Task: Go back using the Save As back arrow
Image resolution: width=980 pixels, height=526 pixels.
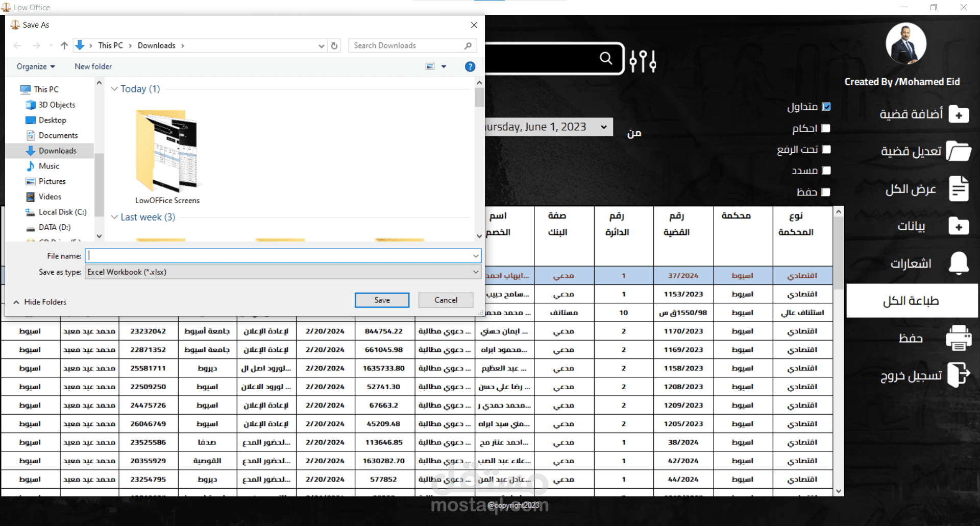Action: [17, 45]
